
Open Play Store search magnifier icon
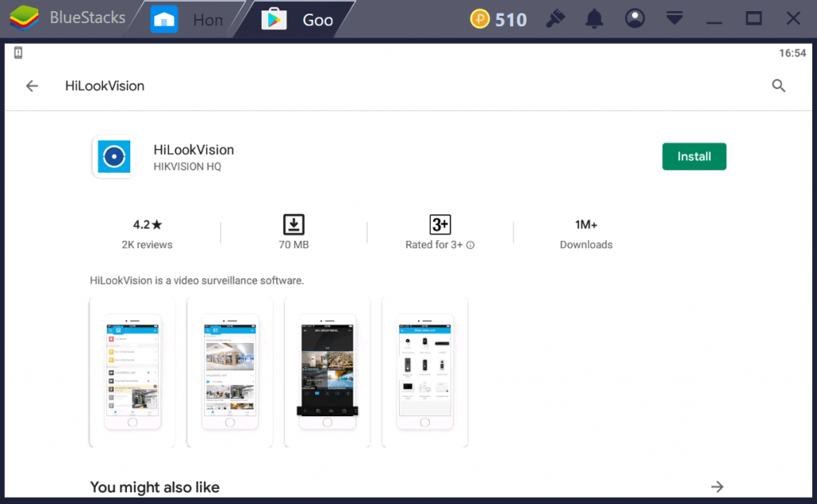click(779, 86)
